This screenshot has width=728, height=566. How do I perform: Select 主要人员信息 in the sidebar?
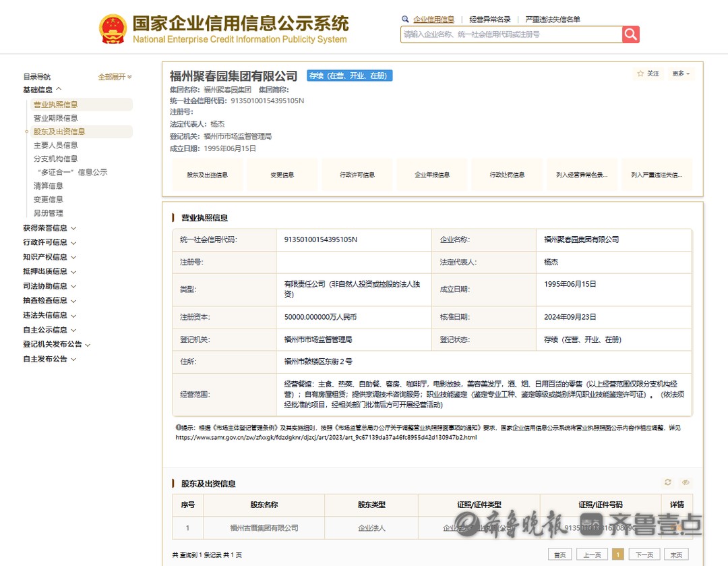point(56,145)
